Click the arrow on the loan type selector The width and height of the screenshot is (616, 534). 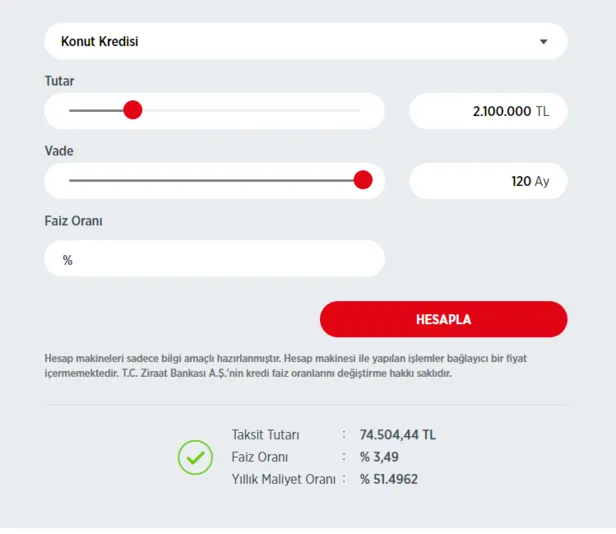[x=543, y=42]
